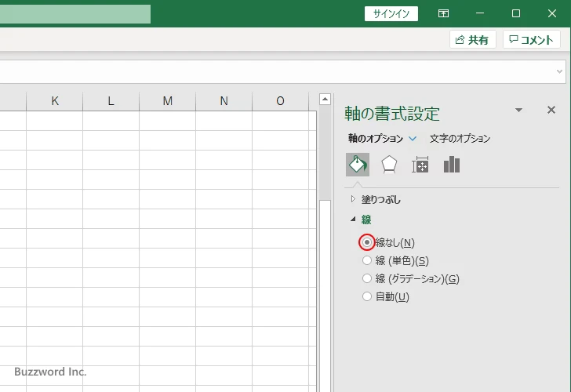571x392 pixels.
Task: Open the Size & Properties tab icon
Action: [420, 165]
